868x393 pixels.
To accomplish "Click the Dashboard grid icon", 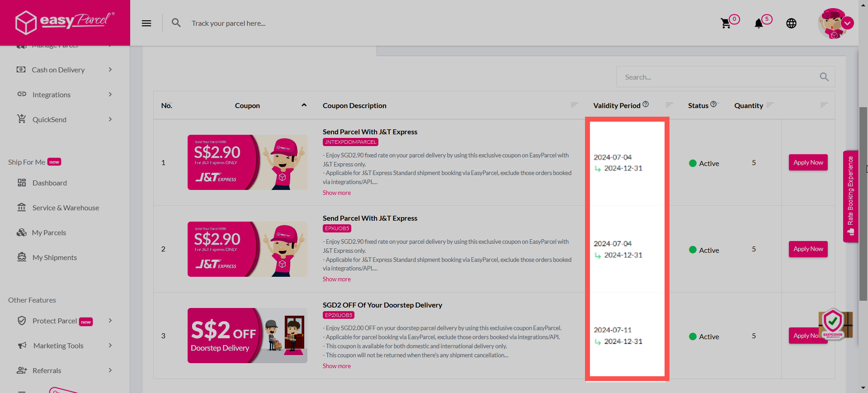I will pos(22,183).
